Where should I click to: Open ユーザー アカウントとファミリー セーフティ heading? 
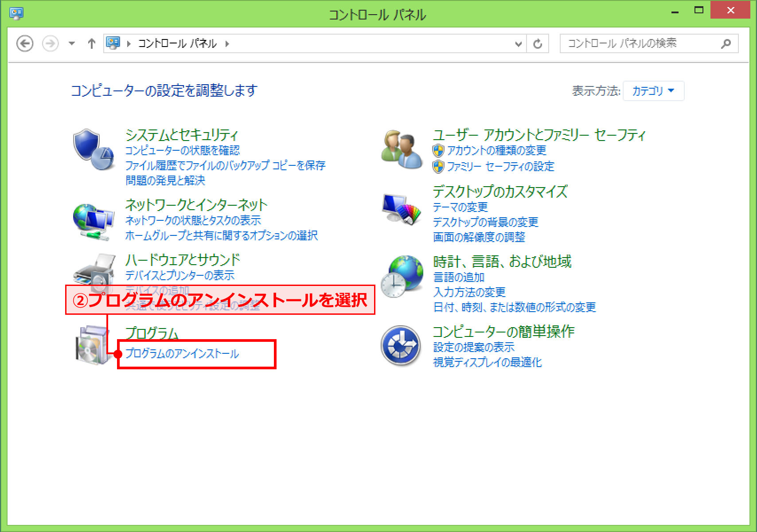pos(539,134)
